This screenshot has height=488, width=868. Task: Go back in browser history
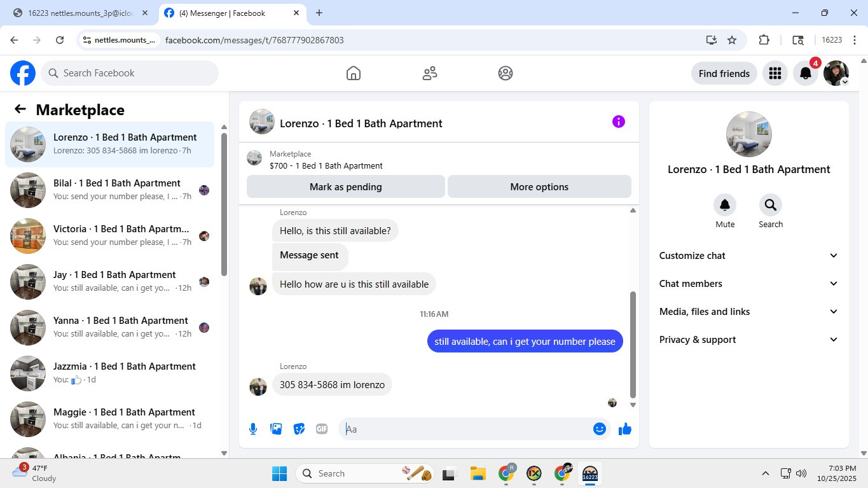click(14, 40)
